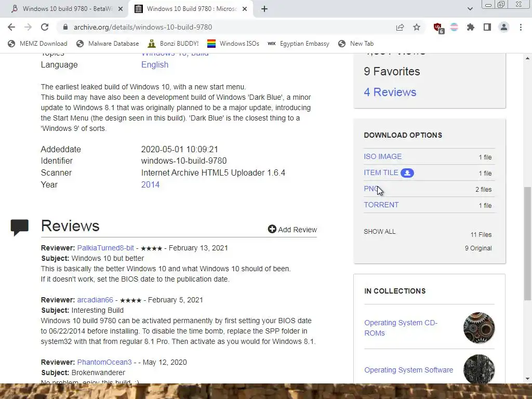The height and width of the screenshot is (399, 532).
Task: Open Operating System Software collection
Action: tap(408, 370)
